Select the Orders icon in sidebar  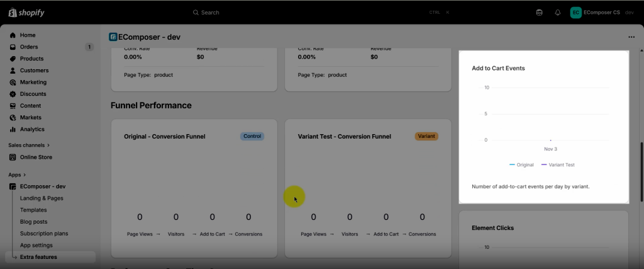click(x=13, y=47)
